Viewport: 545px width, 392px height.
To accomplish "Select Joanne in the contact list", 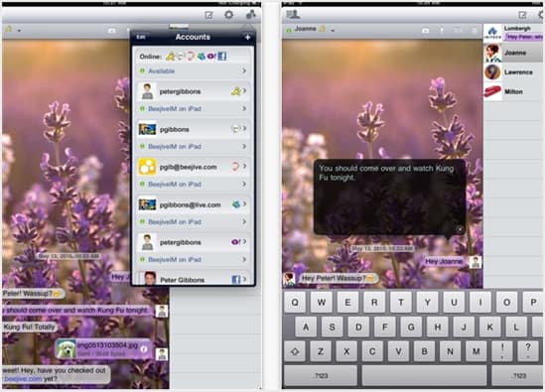I will click(513, 53).
